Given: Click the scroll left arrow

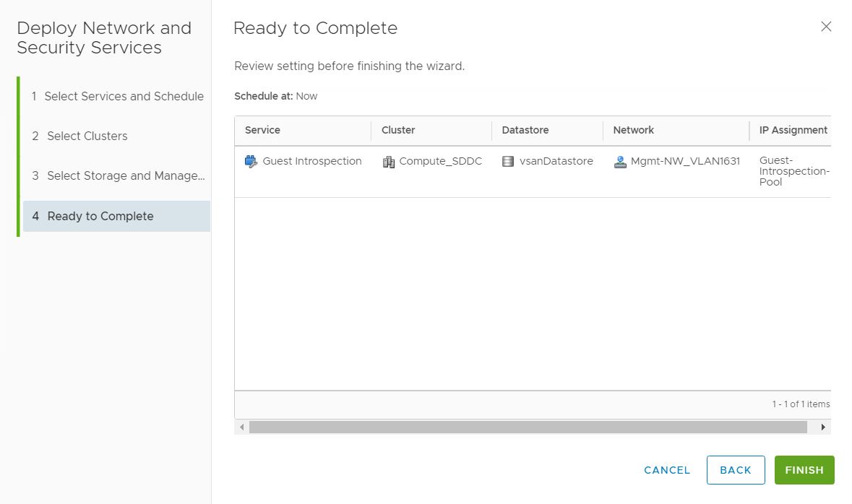Looking at the screenshot, I should [x=242, y=427].
